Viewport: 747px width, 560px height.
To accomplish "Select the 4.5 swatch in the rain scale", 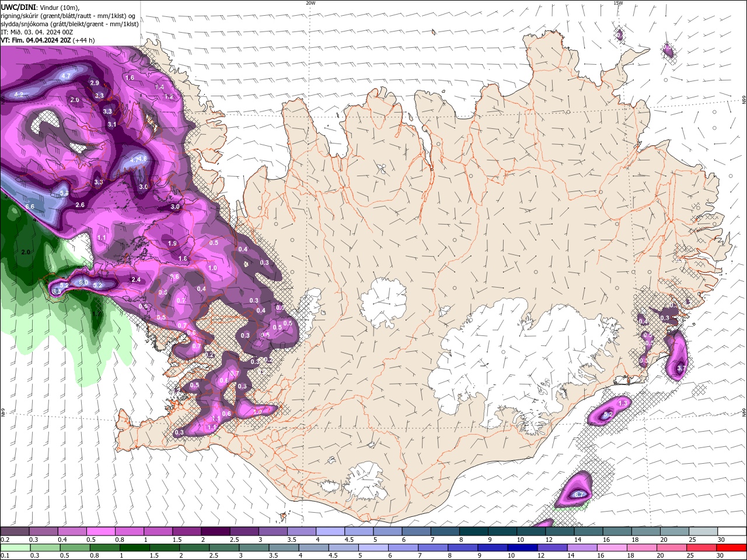I will [343, 548].
